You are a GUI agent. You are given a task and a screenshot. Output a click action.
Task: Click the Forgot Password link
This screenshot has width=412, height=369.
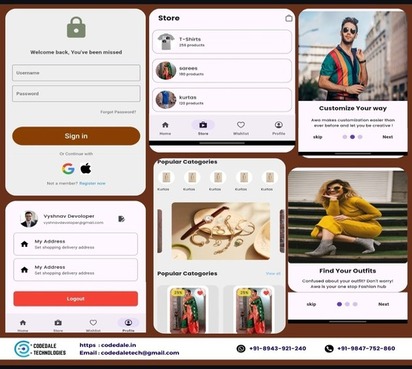click(118, 112)
